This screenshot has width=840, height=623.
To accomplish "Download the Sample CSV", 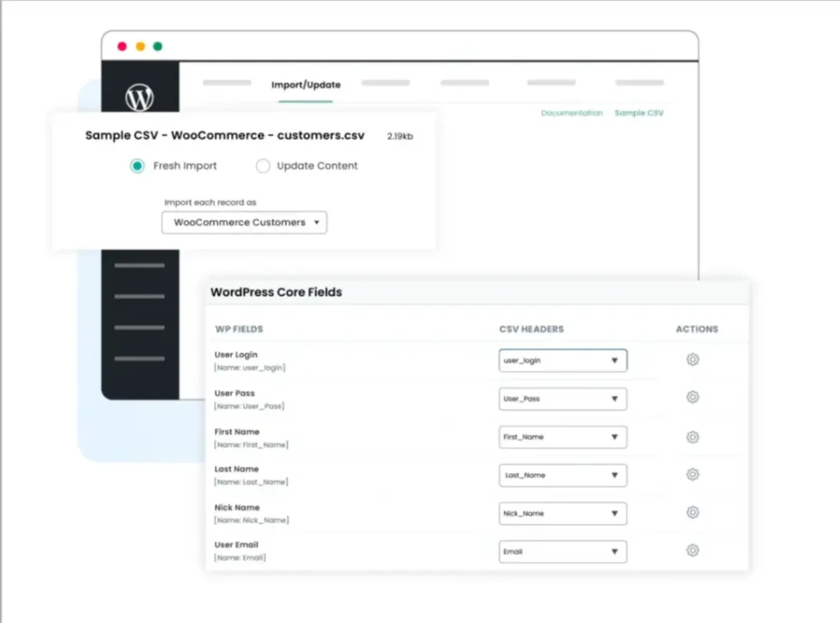I will [639, 113].
